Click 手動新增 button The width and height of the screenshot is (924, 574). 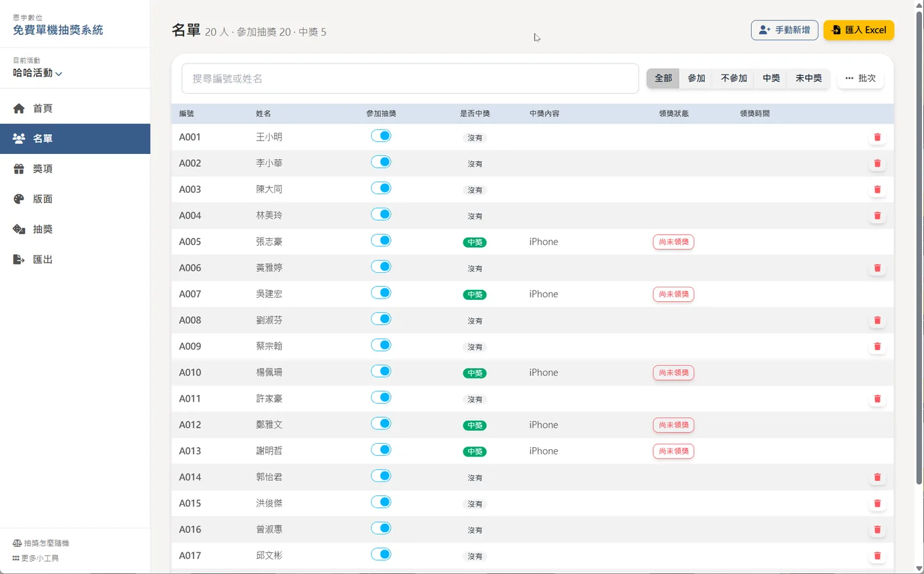pos(785,30)
